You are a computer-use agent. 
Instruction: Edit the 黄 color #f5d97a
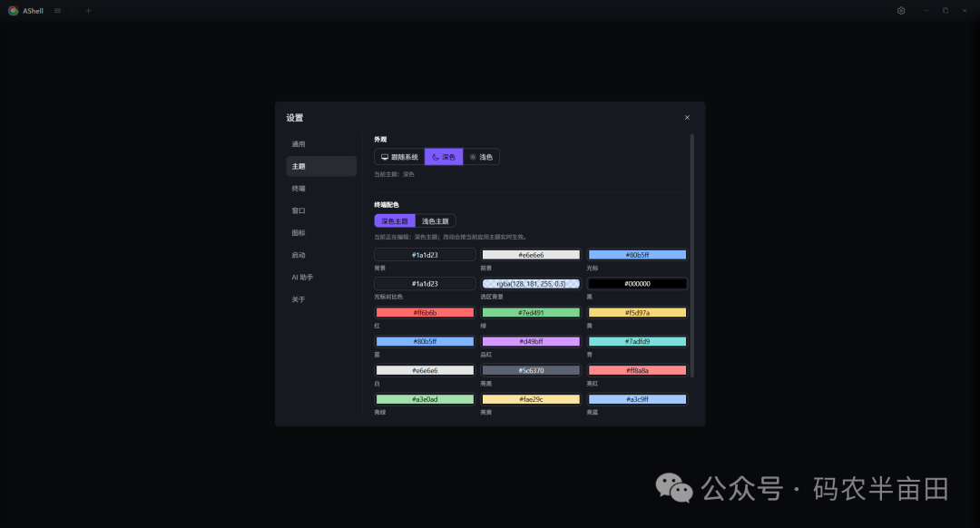point(637,312)
